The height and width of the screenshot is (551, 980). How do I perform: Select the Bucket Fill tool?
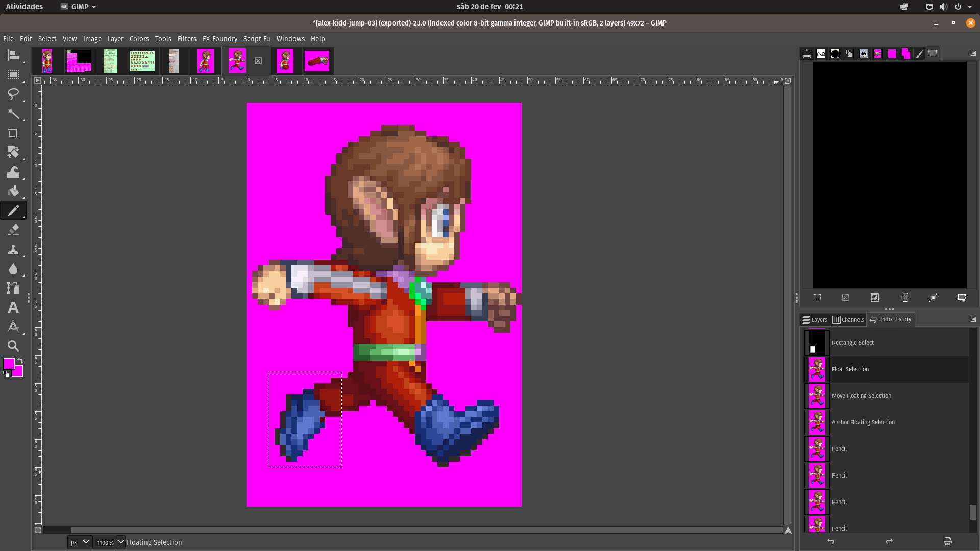[13, 191]
